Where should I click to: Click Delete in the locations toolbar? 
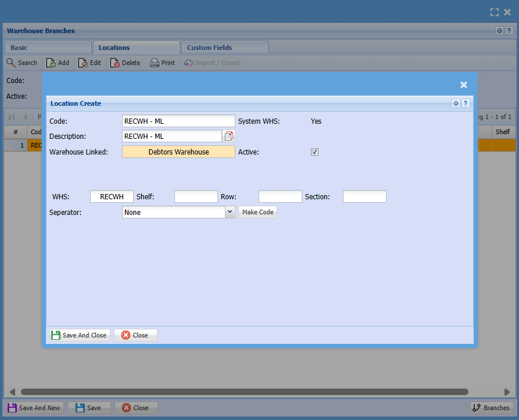click(125, 63)
